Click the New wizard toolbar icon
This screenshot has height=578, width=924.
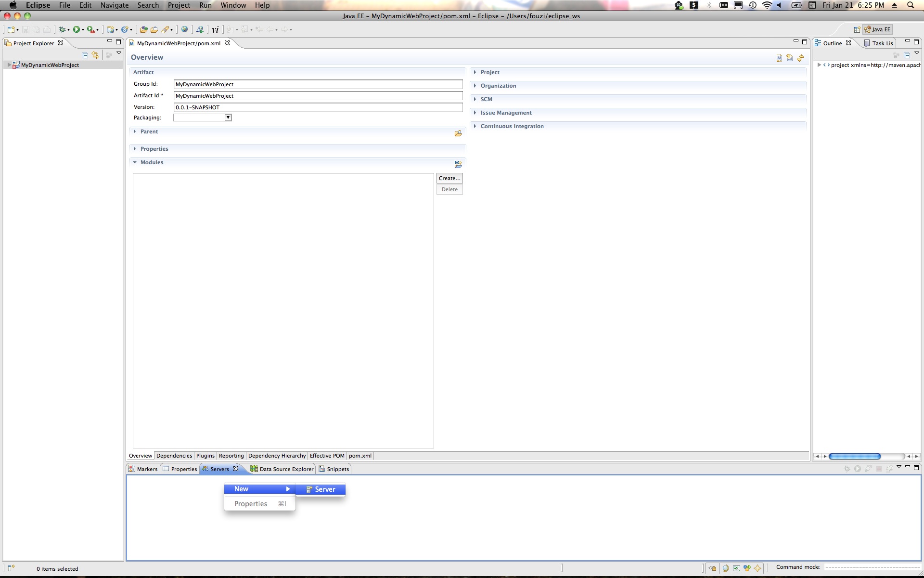11,29
